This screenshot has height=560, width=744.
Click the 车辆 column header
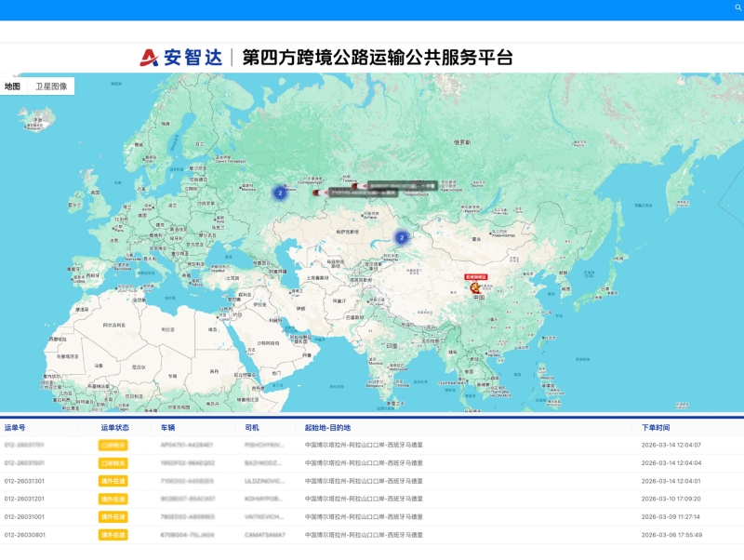point(168,428)
